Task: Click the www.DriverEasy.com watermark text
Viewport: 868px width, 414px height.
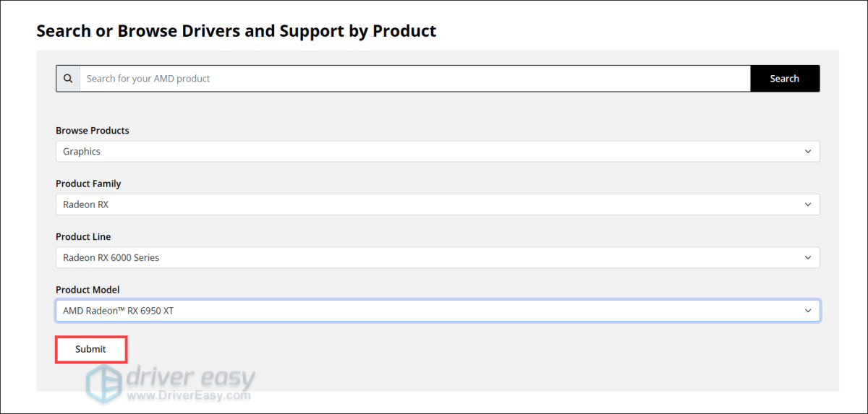Action: click(189, 396)
